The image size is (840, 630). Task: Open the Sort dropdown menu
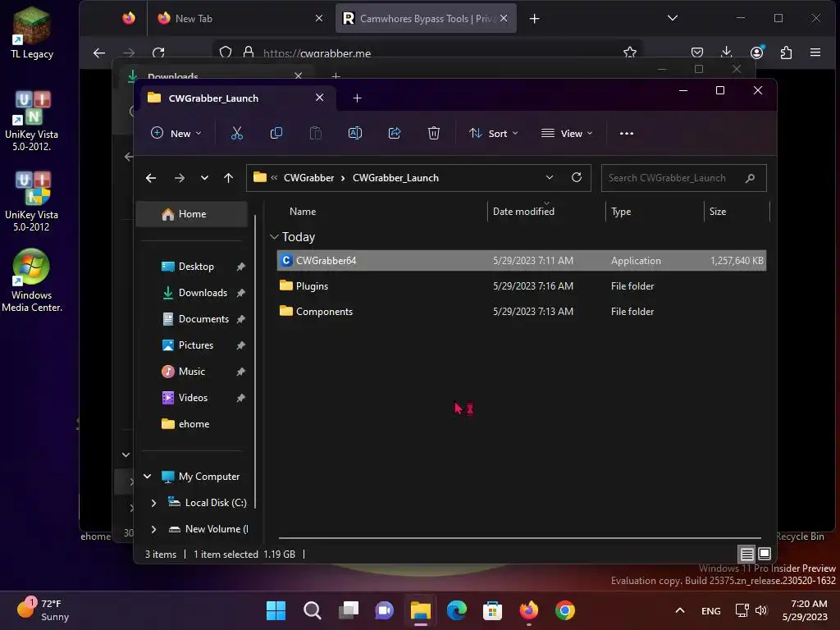pos(493,134)
